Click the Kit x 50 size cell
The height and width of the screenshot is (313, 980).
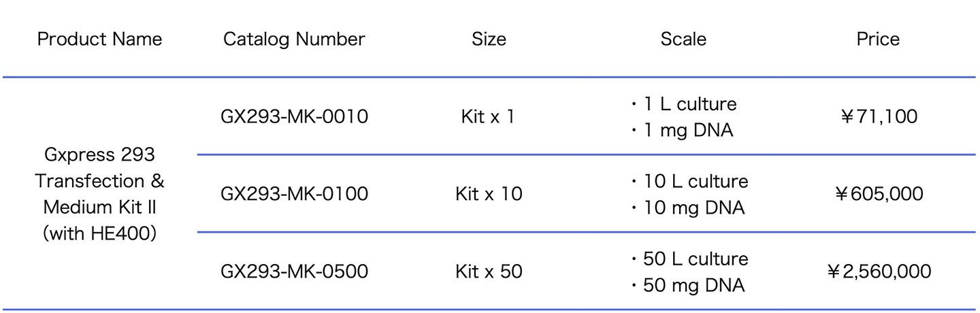489,271
